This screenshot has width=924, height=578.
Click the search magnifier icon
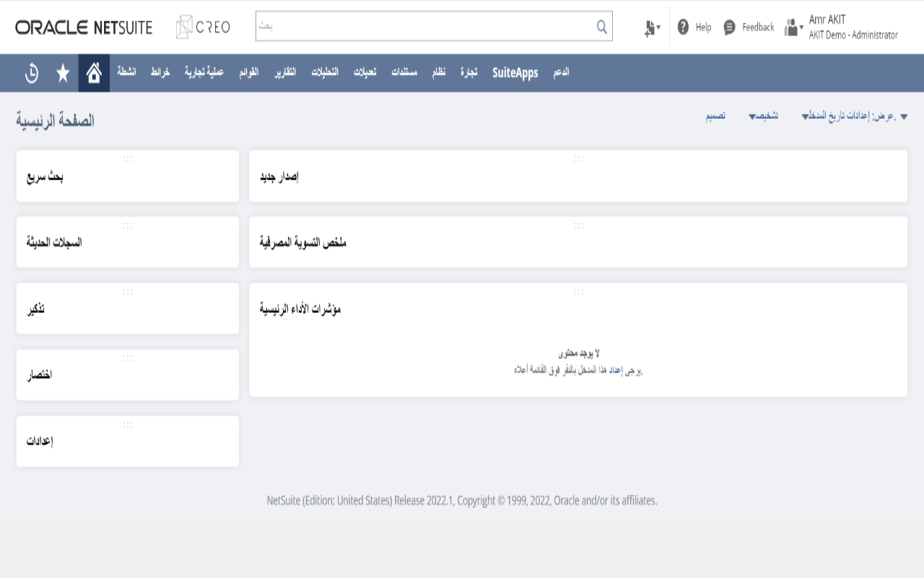tap(602, 27)
